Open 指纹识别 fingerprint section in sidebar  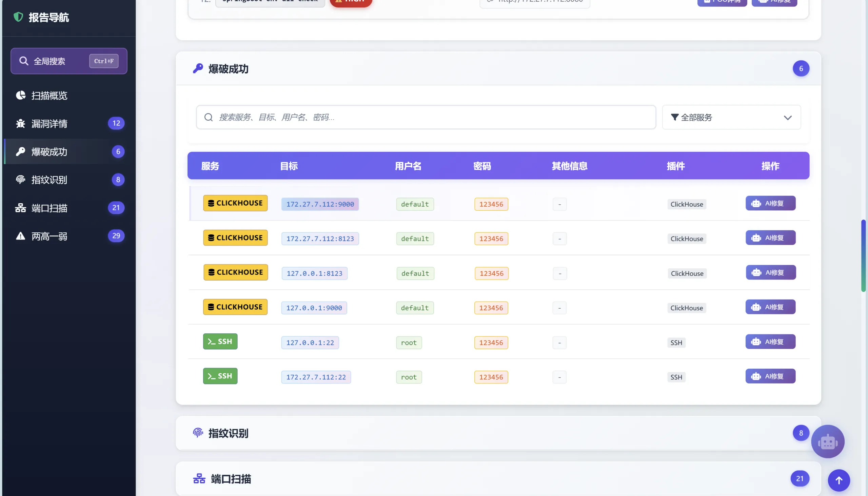point(49,180)
